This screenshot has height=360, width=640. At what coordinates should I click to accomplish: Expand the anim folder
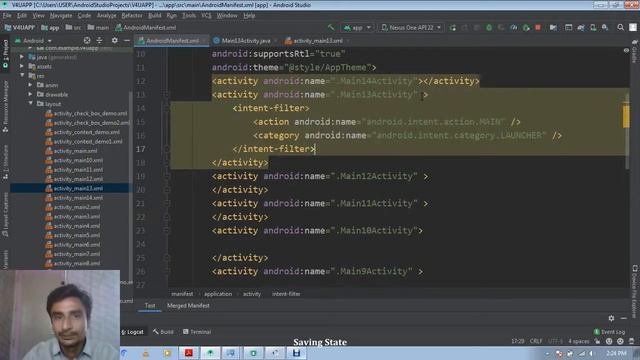click(30, 85)
